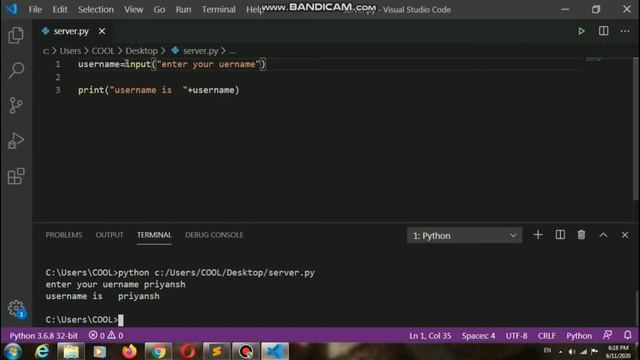Click terminal output 'username is priyansh'
Screen dimensions: 640x360
tap(102, 296)
